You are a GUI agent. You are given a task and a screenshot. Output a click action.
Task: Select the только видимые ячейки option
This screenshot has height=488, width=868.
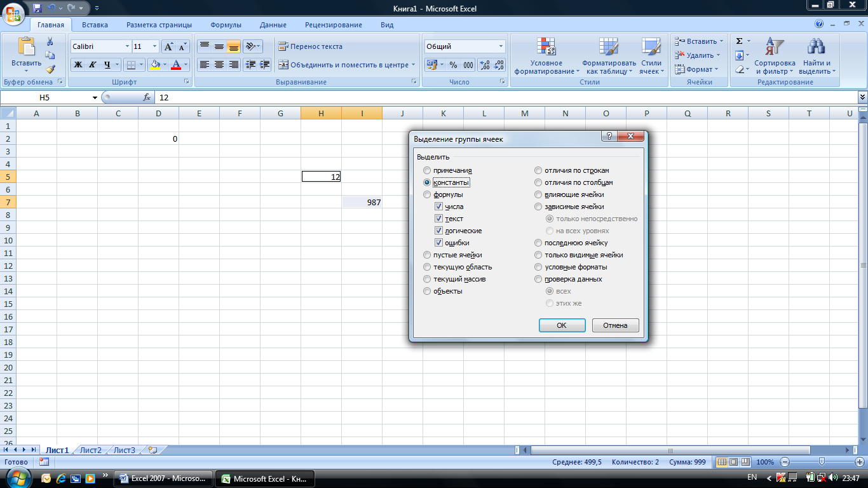(x=538, y=255)
